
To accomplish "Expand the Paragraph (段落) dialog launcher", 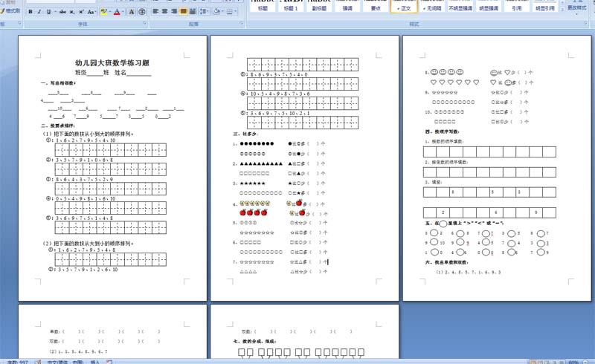I will [x=241, y=24].
